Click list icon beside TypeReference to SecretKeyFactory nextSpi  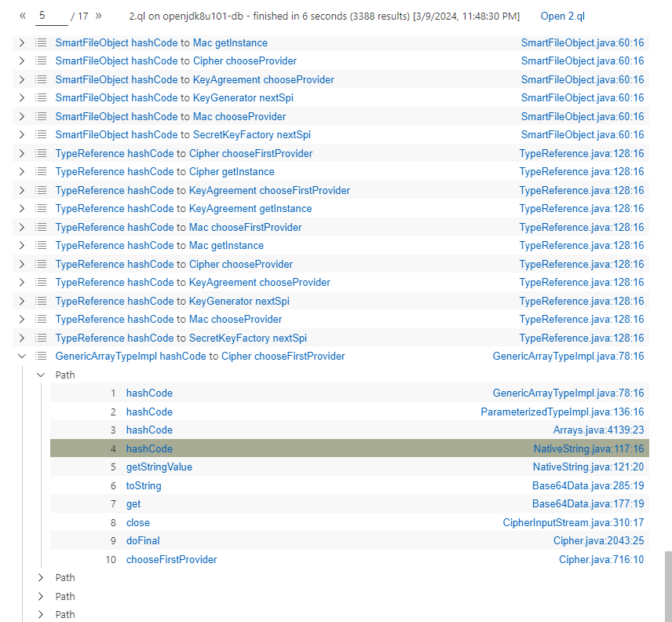click(42, 338)
